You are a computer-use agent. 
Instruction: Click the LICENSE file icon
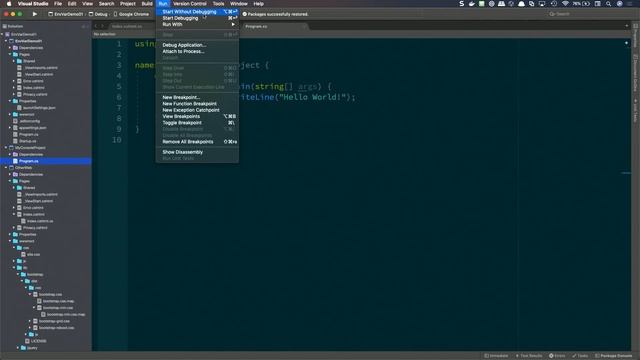(x=27, y=341)
